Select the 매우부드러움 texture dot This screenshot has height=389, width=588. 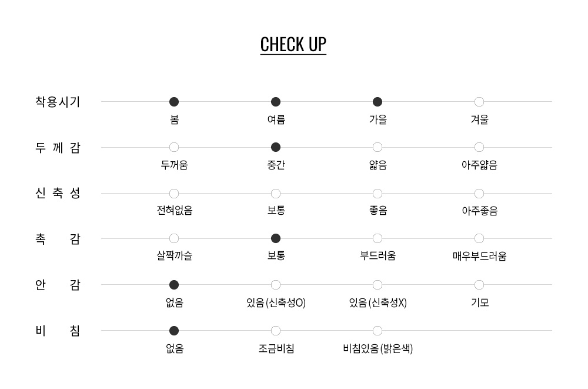point(479,238)
